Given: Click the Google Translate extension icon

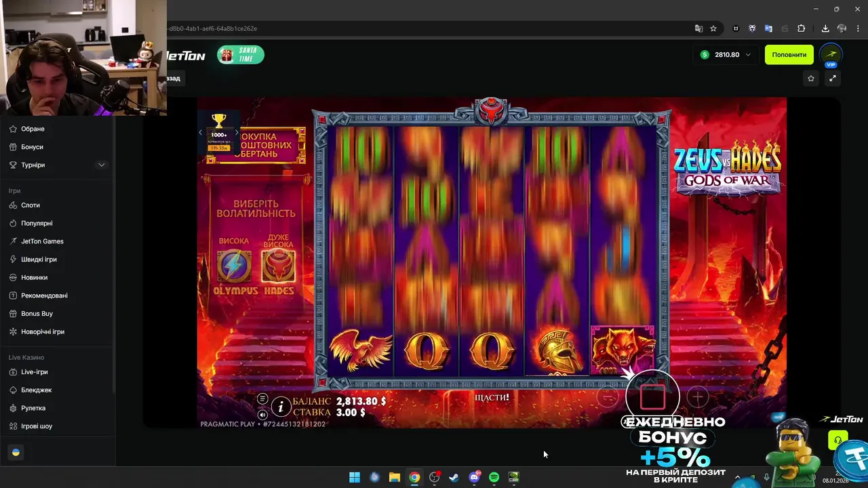Looking at the screenshot, I should [768, 28].
